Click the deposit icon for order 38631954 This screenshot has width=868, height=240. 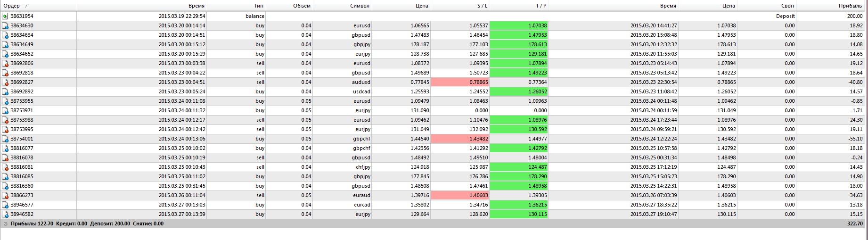point(5,16)
